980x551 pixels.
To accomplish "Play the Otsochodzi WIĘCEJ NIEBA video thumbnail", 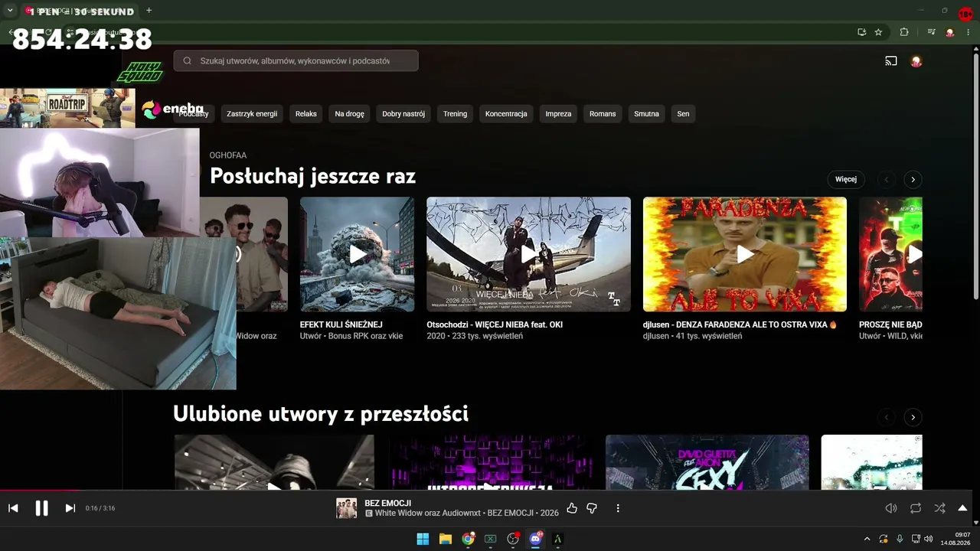I will coord(528,254).
